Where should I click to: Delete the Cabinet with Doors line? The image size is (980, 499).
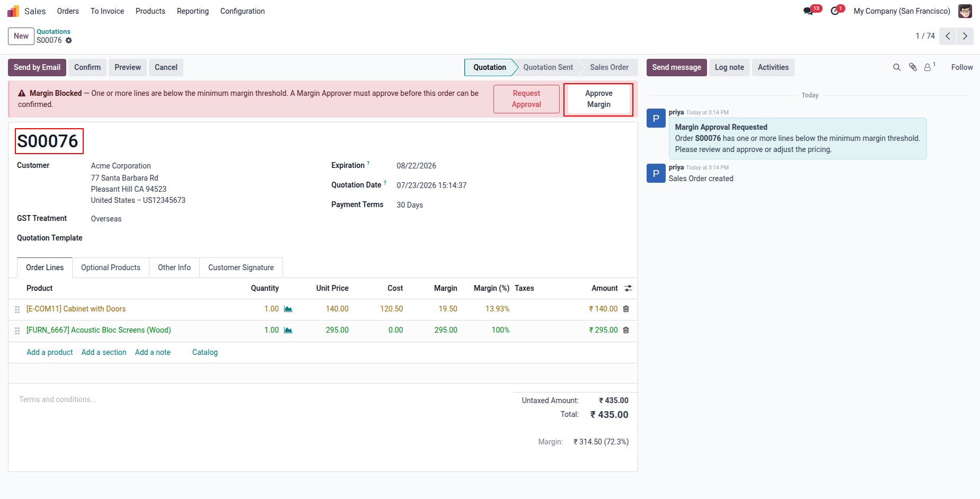[626, 309]
